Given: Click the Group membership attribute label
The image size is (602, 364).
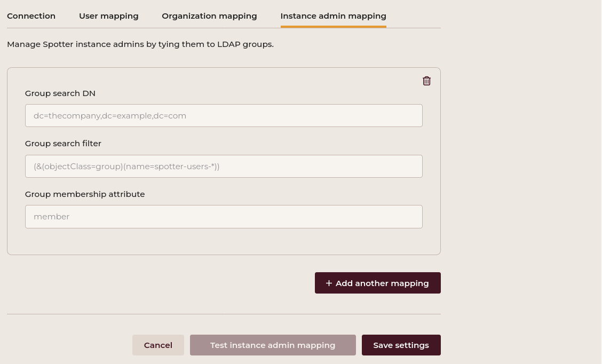Looking at the screenshot, I should (x=85, y=194).
